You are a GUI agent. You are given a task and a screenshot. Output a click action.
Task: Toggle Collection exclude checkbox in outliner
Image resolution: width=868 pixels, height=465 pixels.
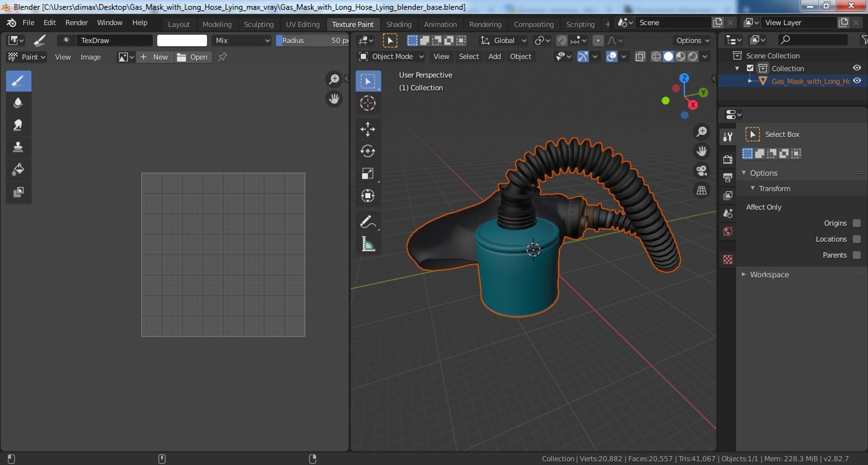point(750,68)
